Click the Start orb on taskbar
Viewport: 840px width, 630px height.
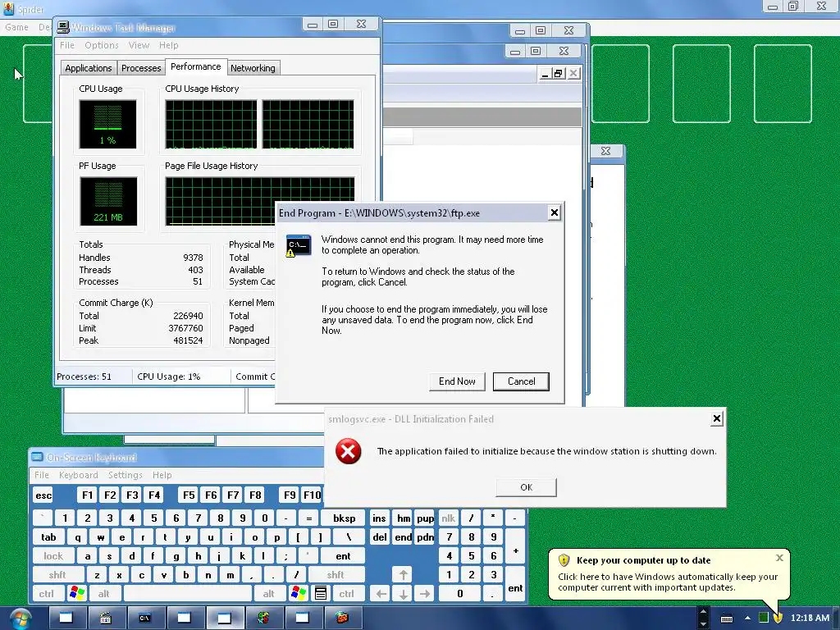pyautogui.click(x=20, y=619)
